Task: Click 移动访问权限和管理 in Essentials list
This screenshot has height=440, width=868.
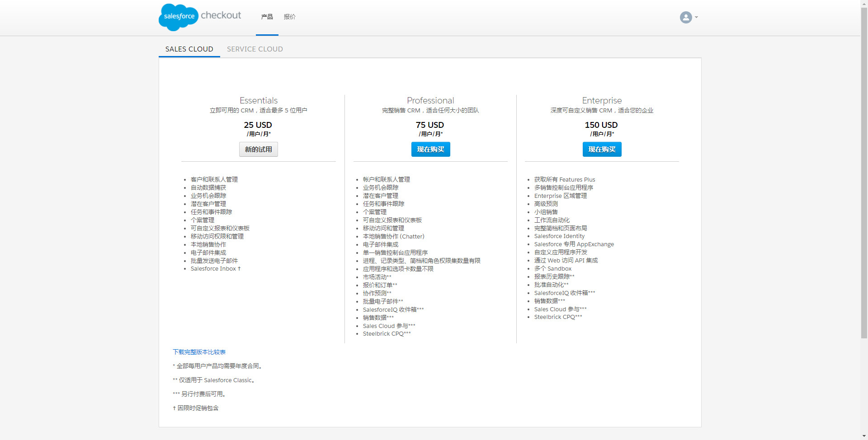Action: click(x=217, y=236)
